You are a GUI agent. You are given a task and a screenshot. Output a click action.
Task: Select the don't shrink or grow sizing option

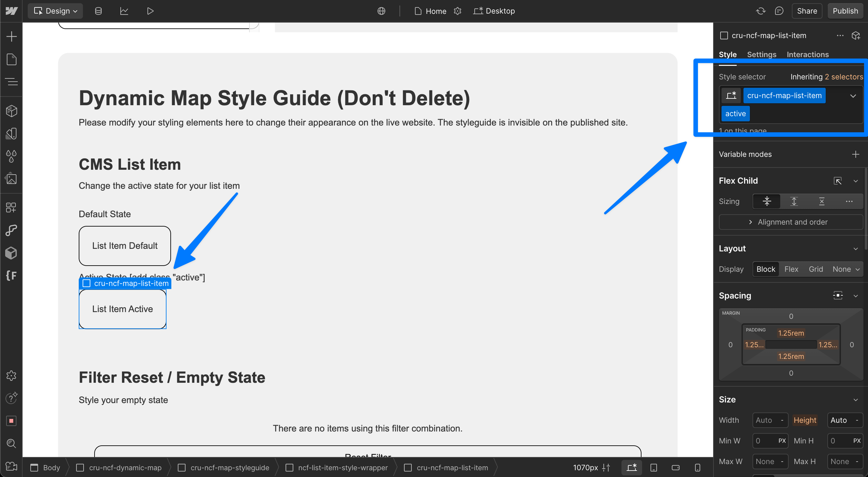[x=822, y=201]
